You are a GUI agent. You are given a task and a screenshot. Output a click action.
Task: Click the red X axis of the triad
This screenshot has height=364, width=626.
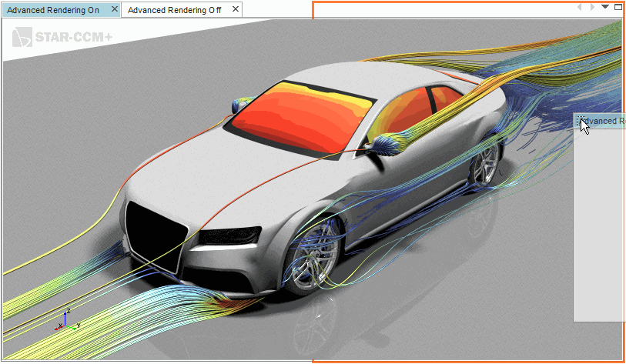click(59, 328)
